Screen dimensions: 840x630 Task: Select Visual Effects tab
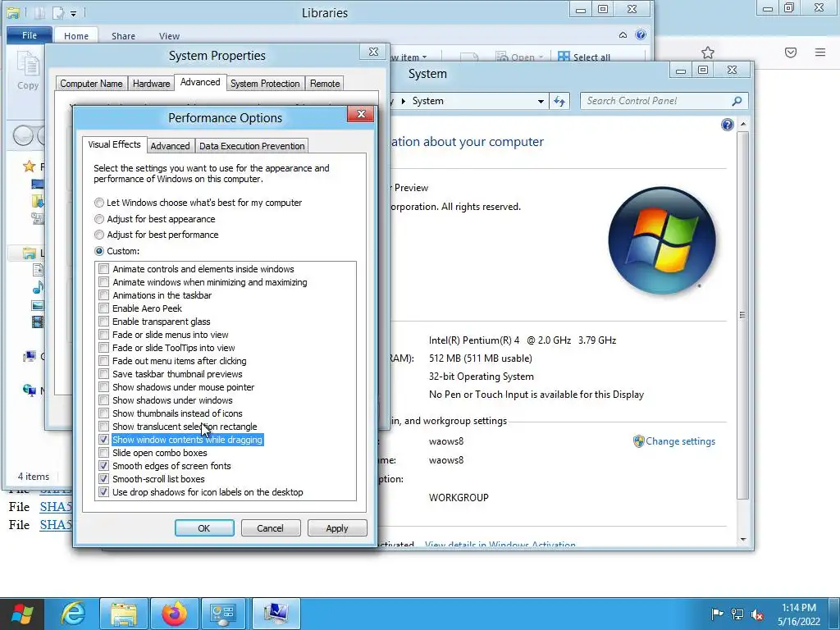point(114,144)
